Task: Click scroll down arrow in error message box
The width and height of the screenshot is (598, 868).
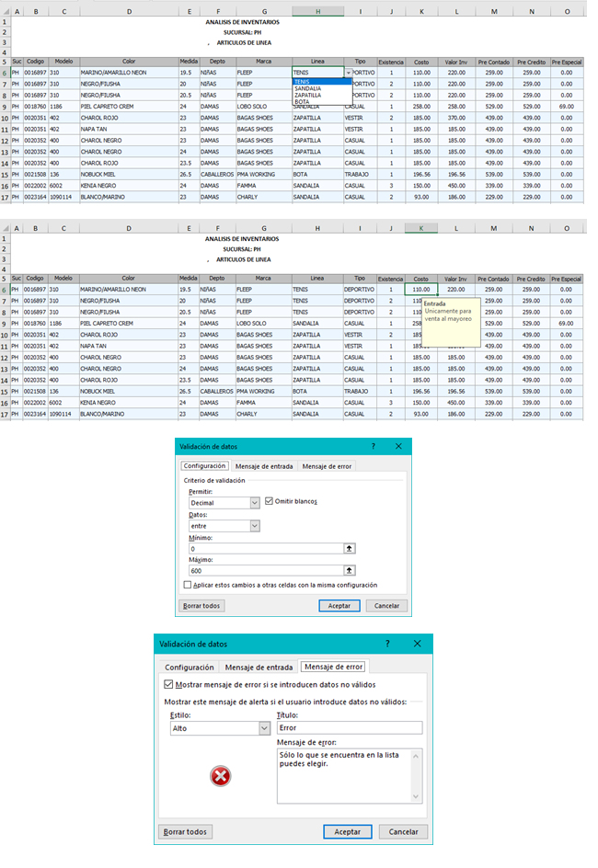Action: click(417, 796)
